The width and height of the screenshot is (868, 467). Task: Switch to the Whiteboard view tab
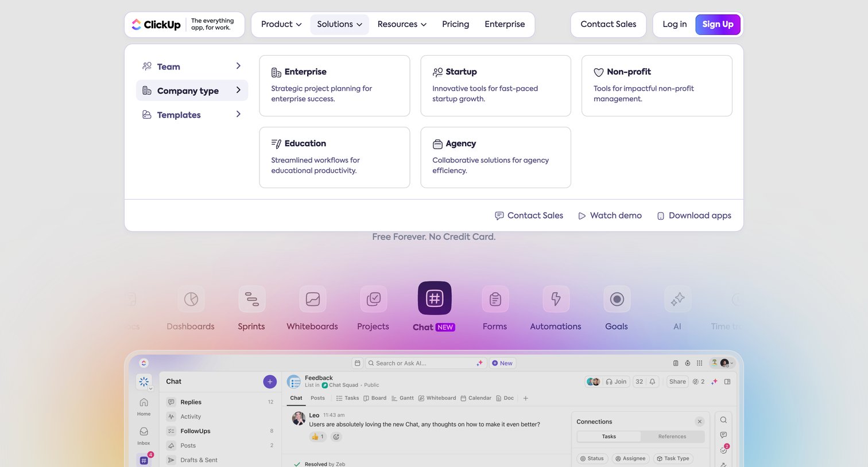[x=437, y=398]
